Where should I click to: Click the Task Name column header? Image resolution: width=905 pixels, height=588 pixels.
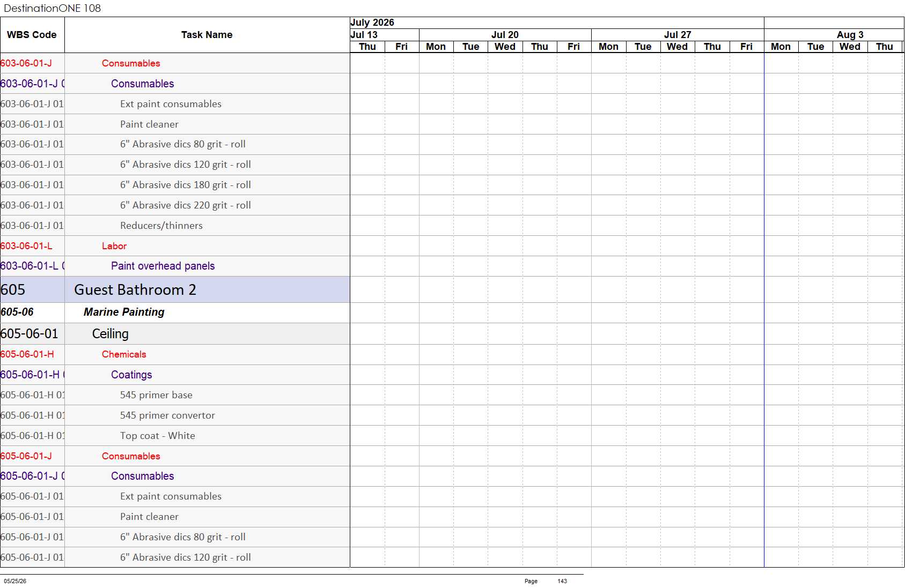[207, 35]
